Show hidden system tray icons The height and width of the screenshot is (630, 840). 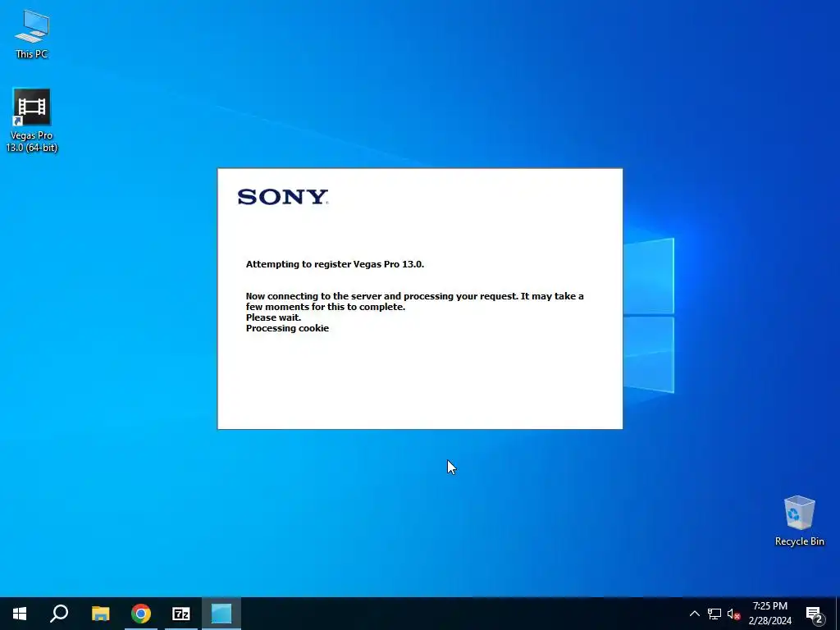point(694,614)
